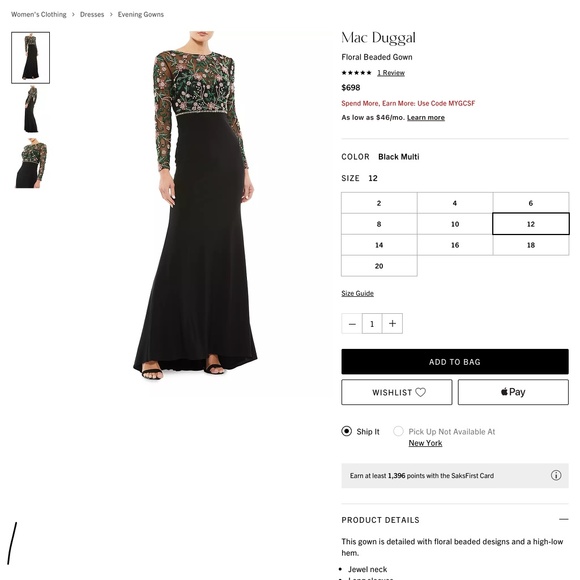Select the Ship It radio option

pyautogui.click(x=347, y=431)
